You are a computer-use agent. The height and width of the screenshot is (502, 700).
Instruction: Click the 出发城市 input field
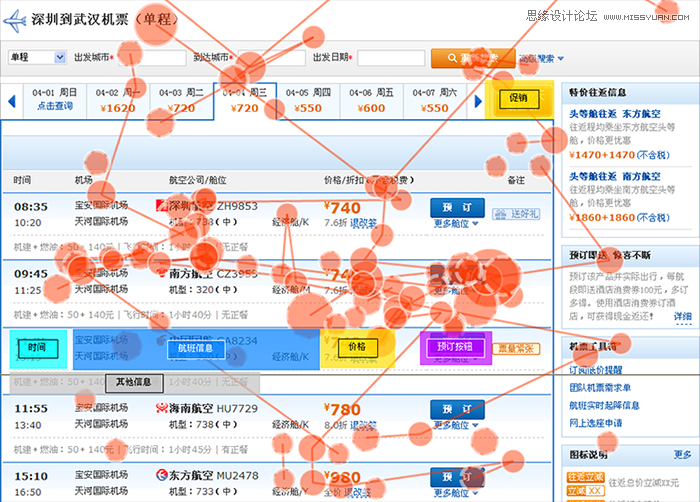[x=153, y=58]
